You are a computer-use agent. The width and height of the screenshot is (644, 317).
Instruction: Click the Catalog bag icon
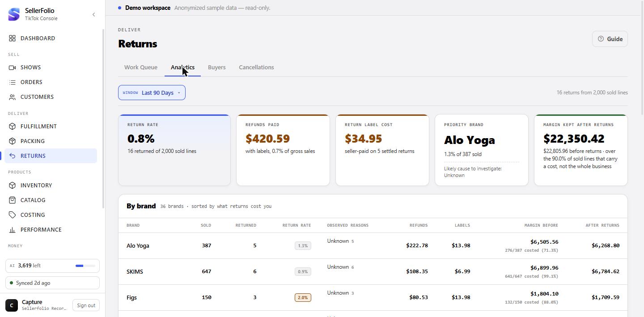13,200
